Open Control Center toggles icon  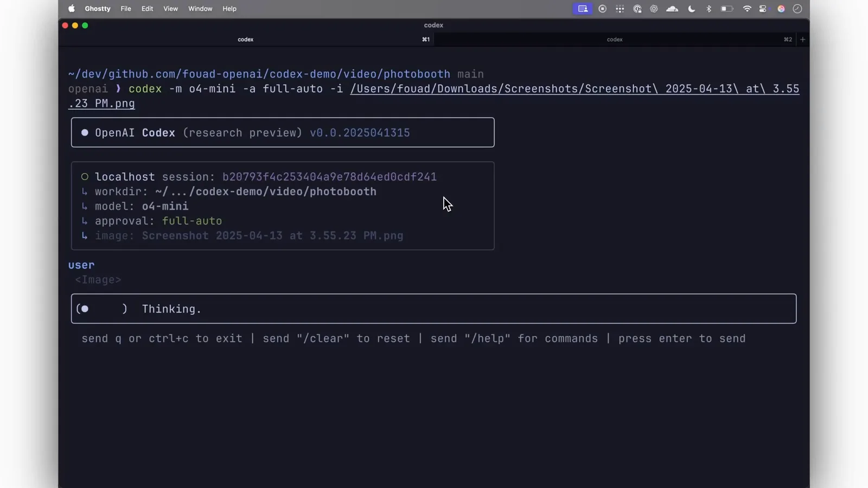click(763, 9)
